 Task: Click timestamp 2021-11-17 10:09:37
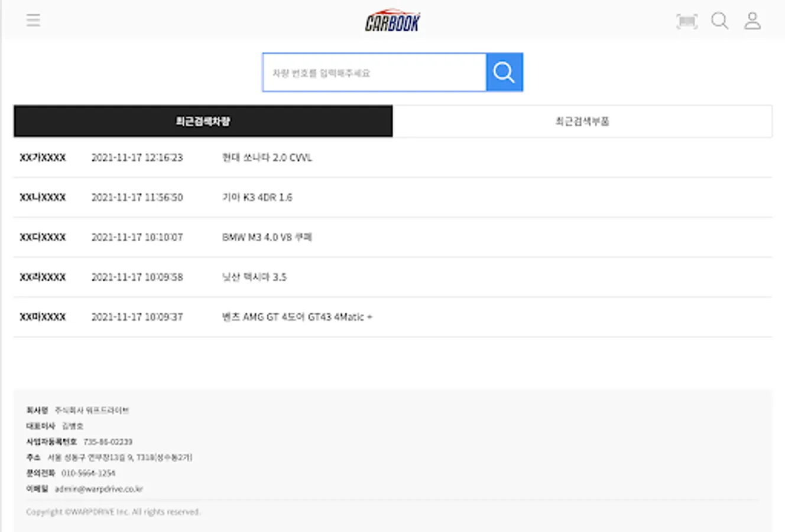pyautogui.click(x=137, y=317)
